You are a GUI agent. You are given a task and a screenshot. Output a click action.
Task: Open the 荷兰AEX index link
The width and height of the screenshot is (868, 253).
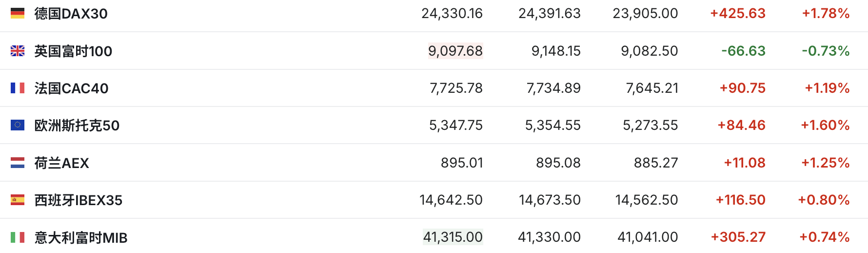point(62,163)
